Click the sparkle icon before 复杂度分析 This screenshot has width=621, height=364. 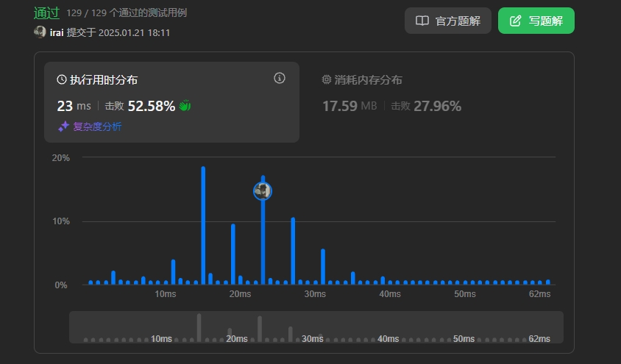[x=63, y=126]
